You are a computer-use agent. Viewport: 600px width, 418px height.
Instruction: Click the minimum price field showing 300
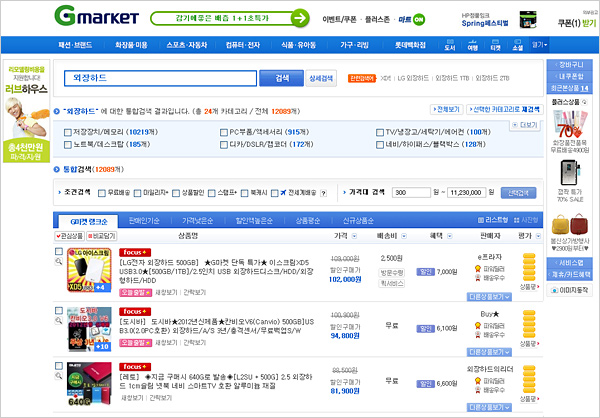(411, 193)
